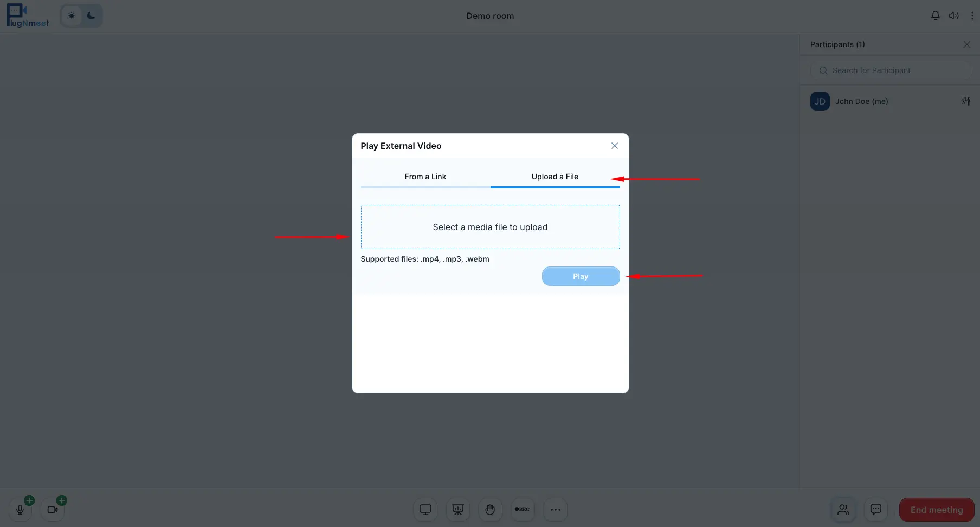Start recording with the REC button

click(x=523, y=510)
